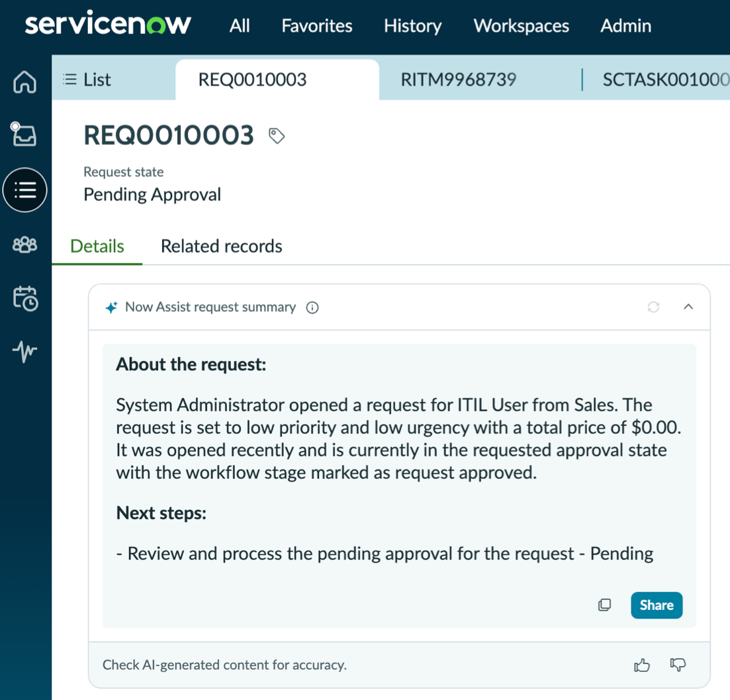730x700 pixels.
Task: Open the activity pulse sidebar icon
Action: click(x=24, y=351)
